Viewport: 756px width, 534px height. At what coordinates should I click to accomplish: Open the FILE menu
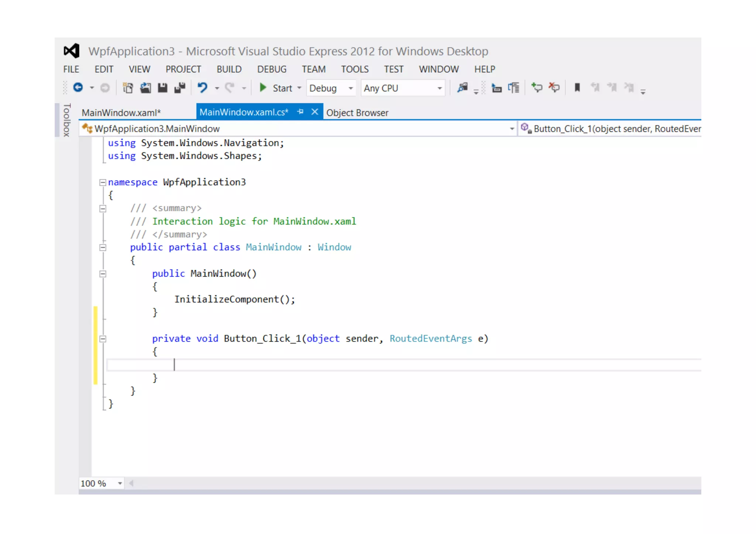(71, 69)
